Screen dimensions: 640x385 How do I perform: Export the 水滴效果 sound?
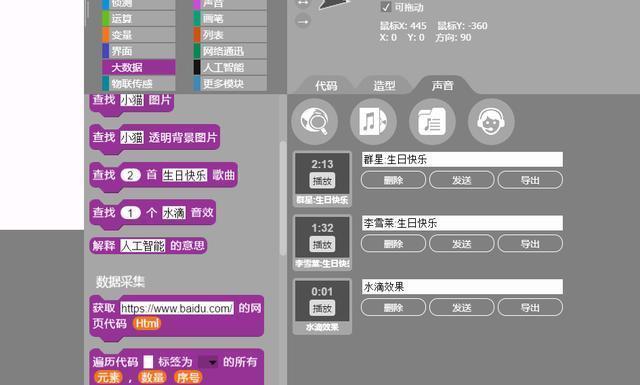point(530,307)
